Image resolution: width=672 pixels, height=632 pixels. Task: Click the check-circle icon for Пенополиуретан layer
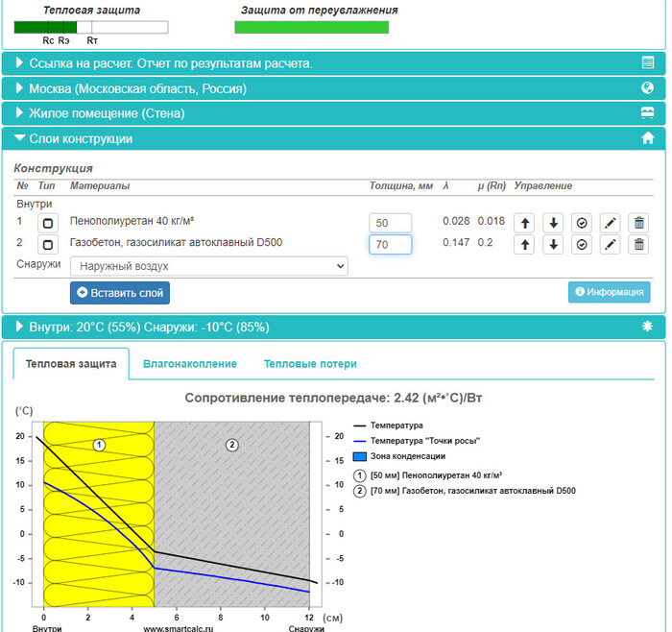(x=582, y=222)
